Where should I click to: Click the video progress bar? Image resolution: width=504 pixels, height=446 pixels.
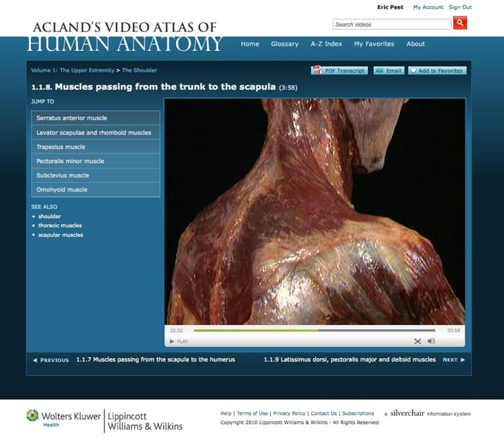(314, 330)
